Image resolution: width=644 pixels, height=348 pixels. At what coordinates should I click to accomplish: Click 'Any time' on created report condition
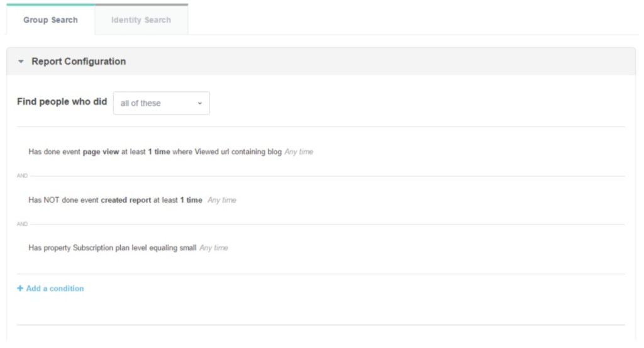coord(222,200)
